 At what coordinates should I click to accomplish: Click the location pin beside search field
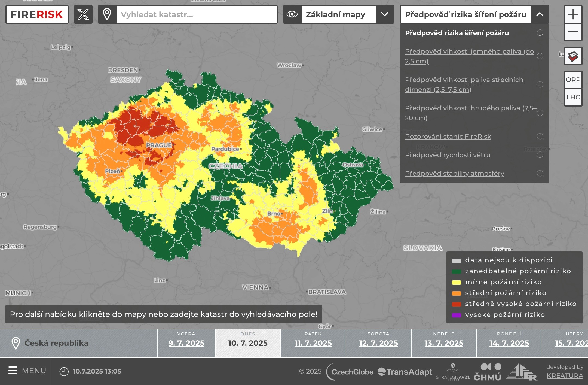(x=107, y=14)
